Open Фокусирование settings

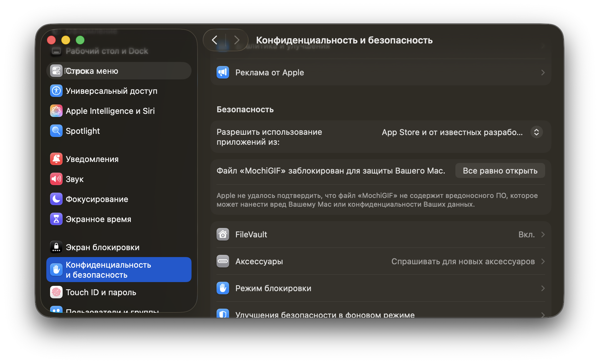[119, 199]
